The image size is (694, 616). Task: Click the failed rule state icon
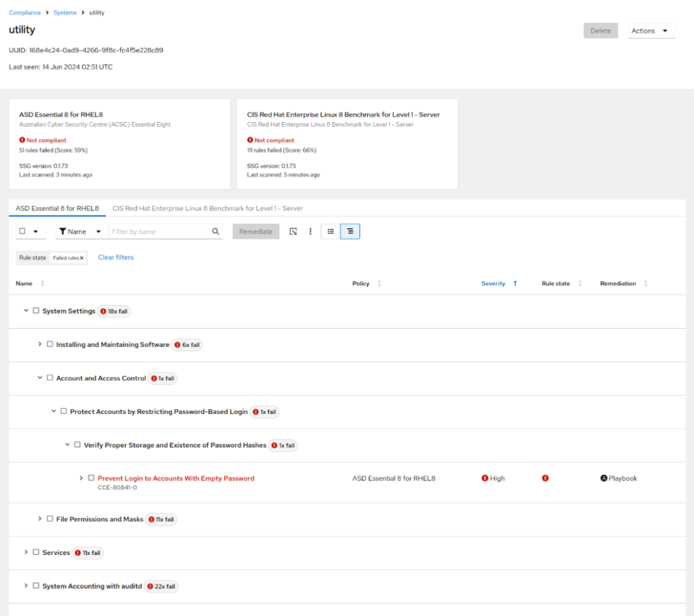546,478
